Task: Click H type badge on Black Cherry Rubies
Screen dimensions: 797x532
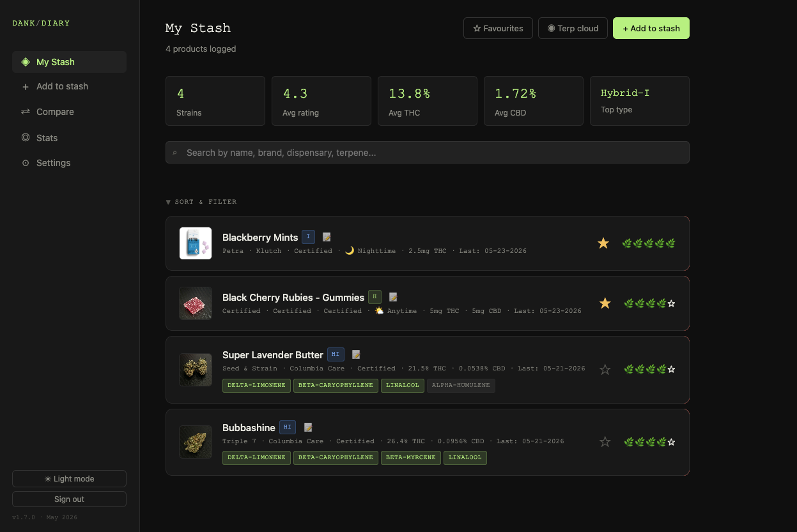Action: (375, 297)
